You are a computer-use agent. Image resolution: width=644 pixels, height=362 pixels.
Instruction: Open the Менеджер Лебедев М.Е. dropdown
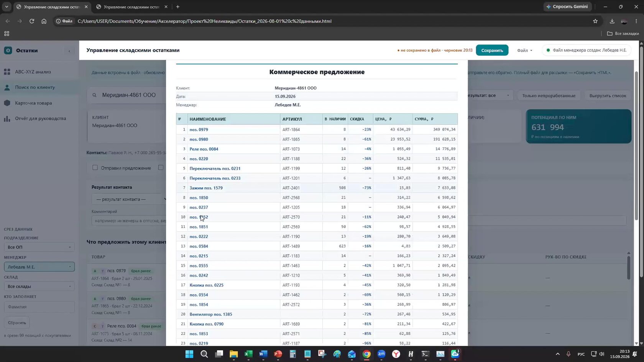click(39, 267)
